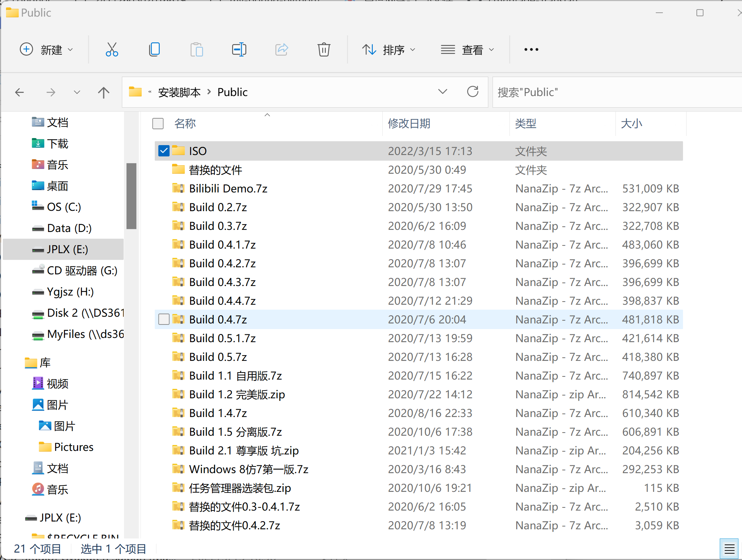Open the three-dot more options menu

pos(531,50)
